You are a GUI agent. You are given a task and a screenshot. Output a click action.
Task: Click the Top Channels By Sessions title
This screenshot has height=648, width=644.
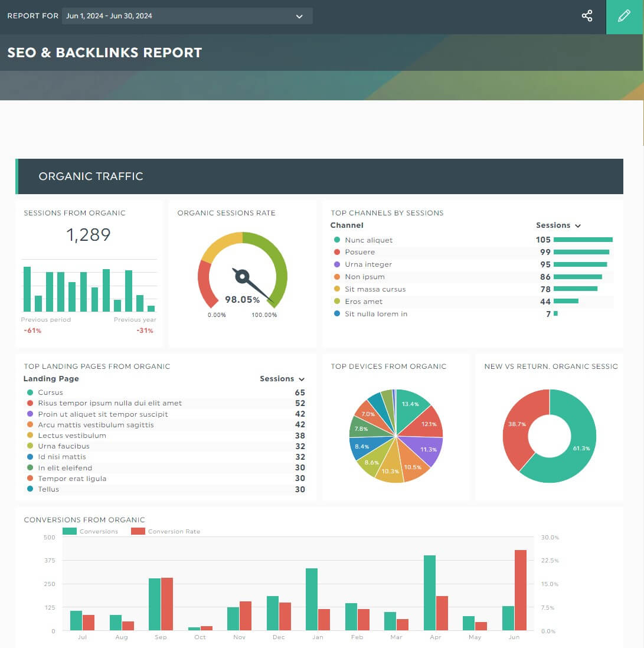pos(387,213)
